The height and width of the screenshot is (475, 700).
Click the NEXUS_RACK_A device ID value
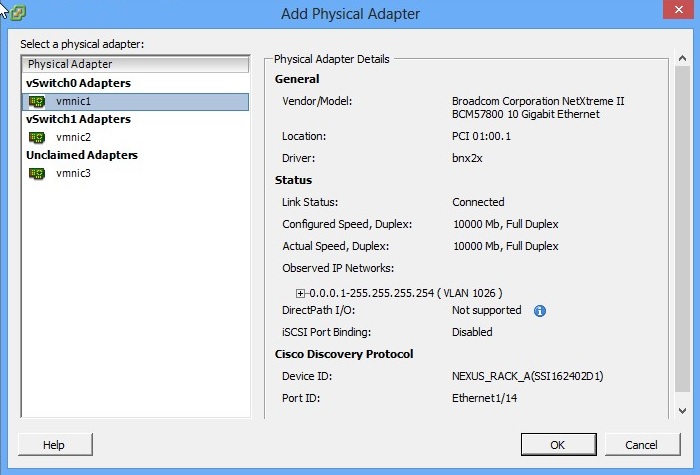point(527,376)
